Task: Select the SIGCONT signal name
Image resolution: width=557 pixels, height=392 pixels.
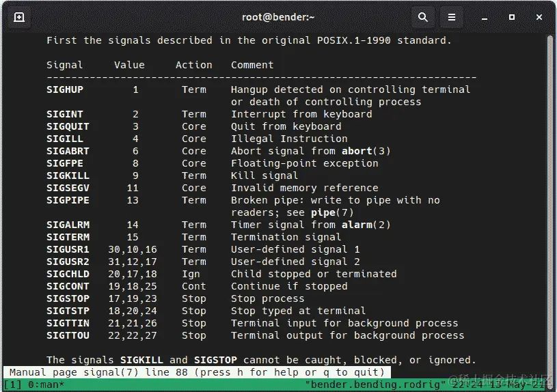Action: pyautogui.click(x=68, y=286)
